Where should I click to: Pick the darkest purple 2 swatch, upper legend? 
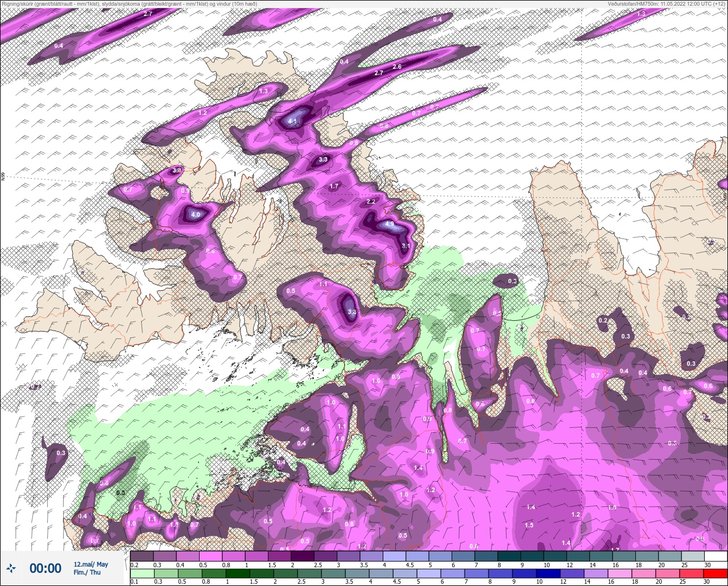click(x=303, y=556)
